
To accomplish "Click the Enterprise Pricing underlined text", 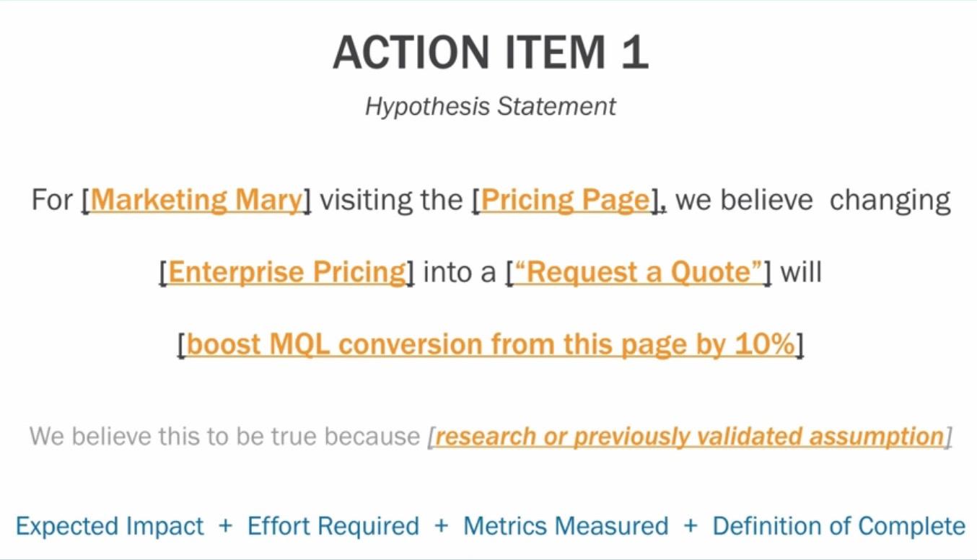I will (287, 273).
